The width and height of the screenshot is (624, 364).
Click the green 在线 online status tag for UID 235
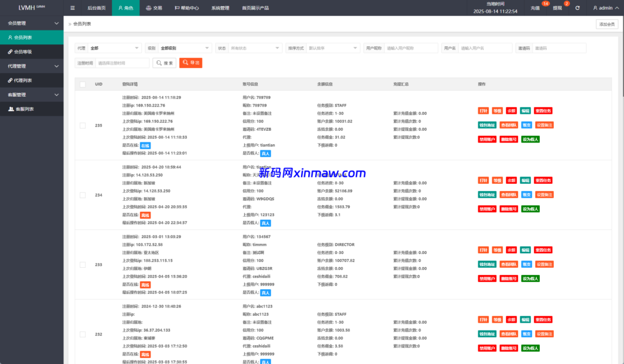coord(144,145)
